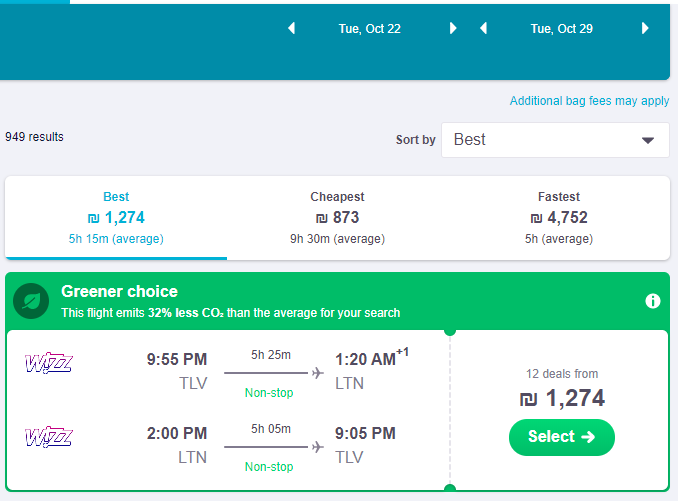Advance departure date past Oct 22
Viewport: 678px width, 501px height.
(453, 29)
